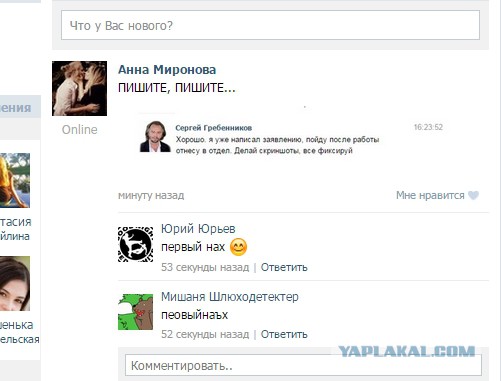
Task: Open Мишаня Шлюходетектер's profile link
Action: pyautogui.click(x=230, y=297)
